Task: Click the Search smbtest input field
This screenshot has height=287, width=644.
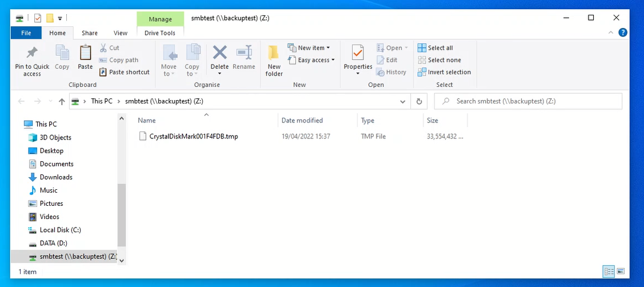Action: (x=528, y=101)
